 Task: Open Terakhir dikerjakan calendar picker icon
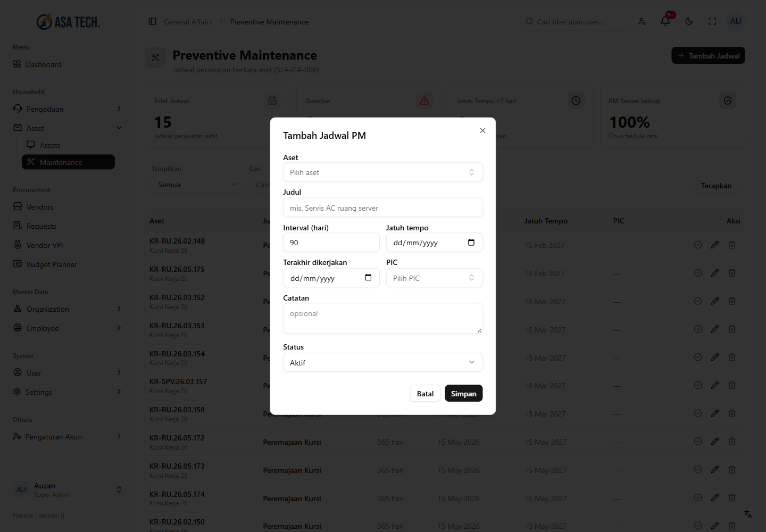368,278
